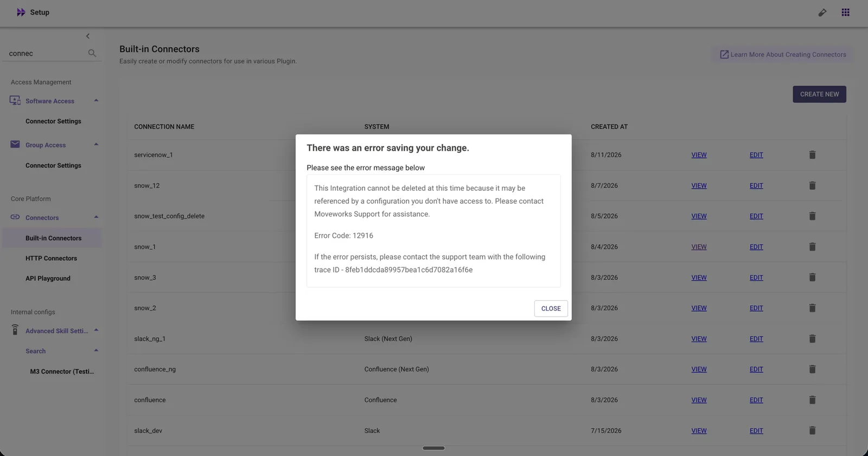Edit the confluence_ng connector
This screenshot has width=868, height=456.
[x=756, y=369]
